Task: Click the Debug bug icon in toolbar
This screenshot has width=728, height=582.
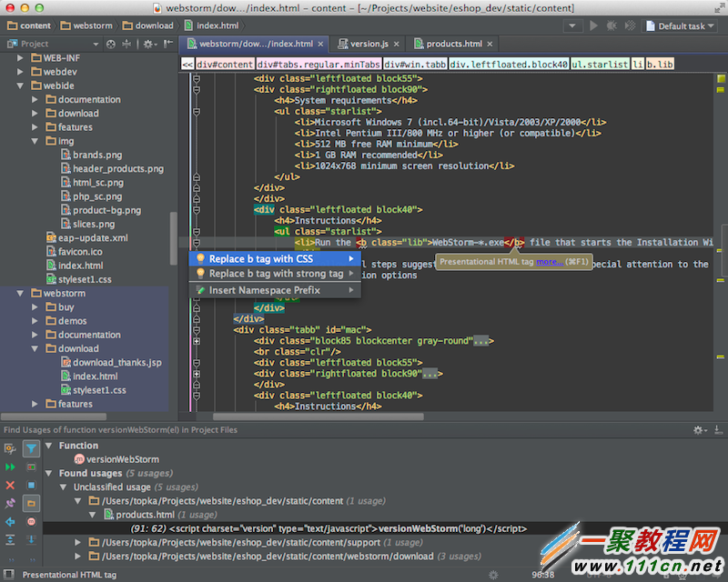Action: (612, 25)
